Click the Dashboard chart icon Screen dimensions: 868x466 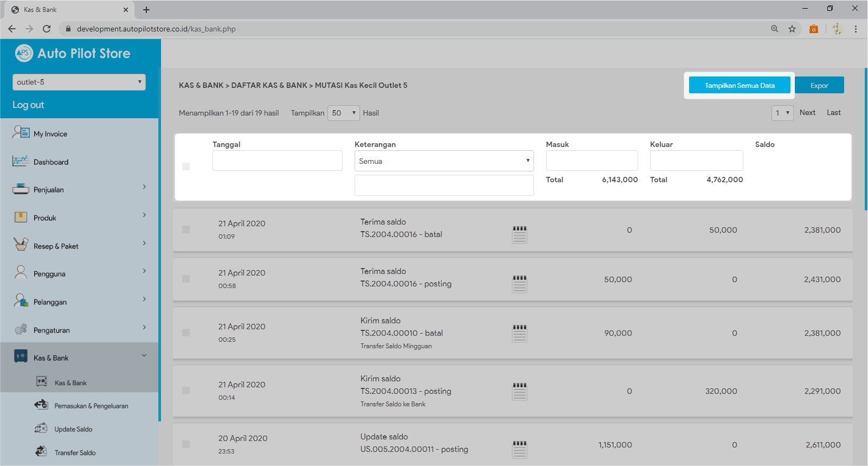coord(21,161)
